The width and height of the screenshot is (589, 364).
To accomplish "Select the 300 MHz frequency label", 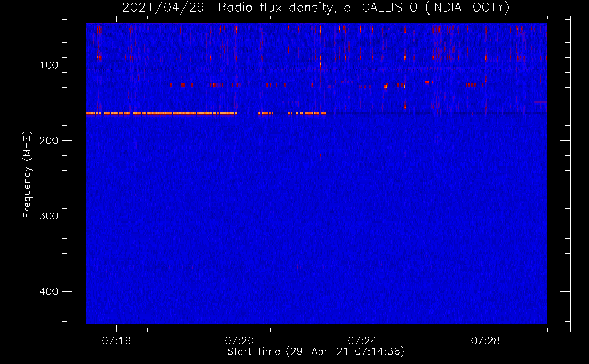I will click(49, 216).
